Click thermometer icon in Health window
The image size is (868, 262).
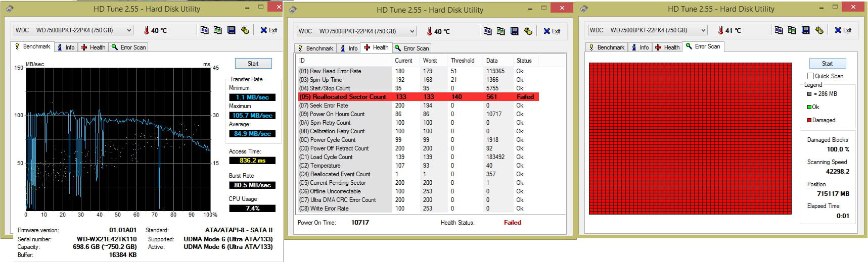coord(430,31)
